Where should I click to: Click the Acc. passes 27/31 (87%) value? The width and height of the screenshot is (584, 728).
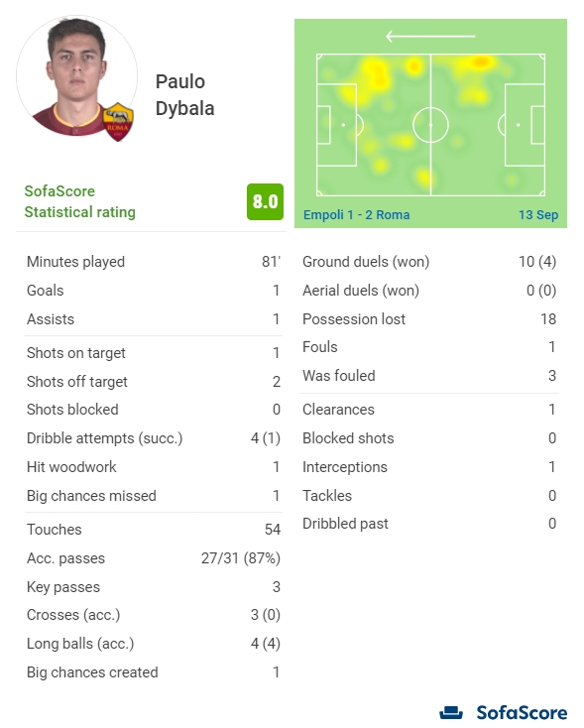point(241,558)
